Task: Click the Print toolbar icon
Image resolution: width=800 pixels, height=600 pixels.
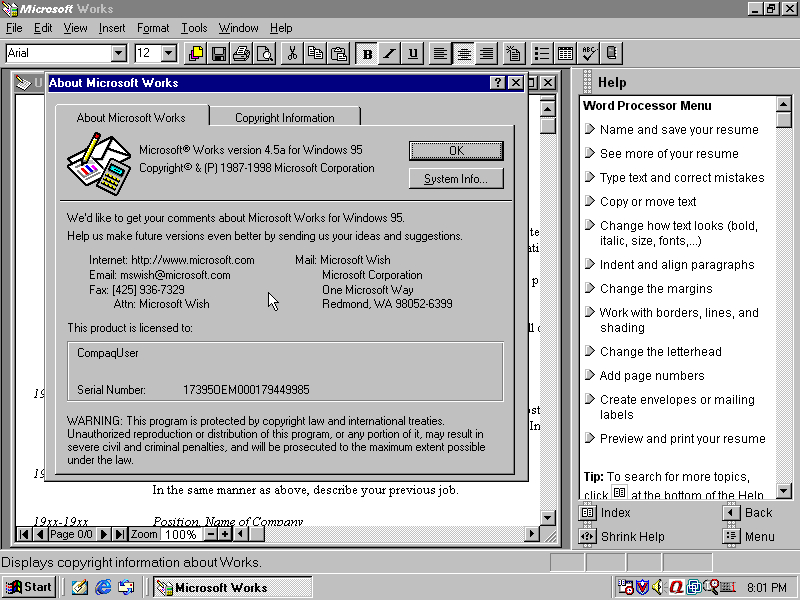Action: 242,53
